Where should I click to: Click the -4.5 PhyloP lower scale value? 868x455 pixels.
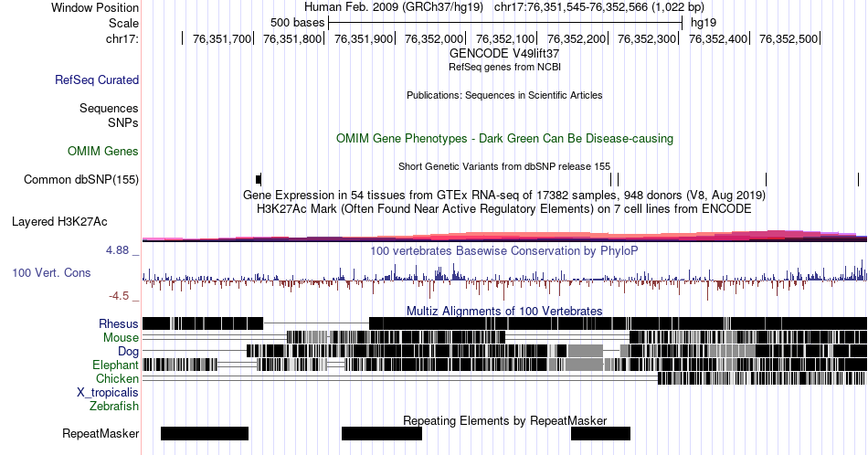tap(119, 296)
